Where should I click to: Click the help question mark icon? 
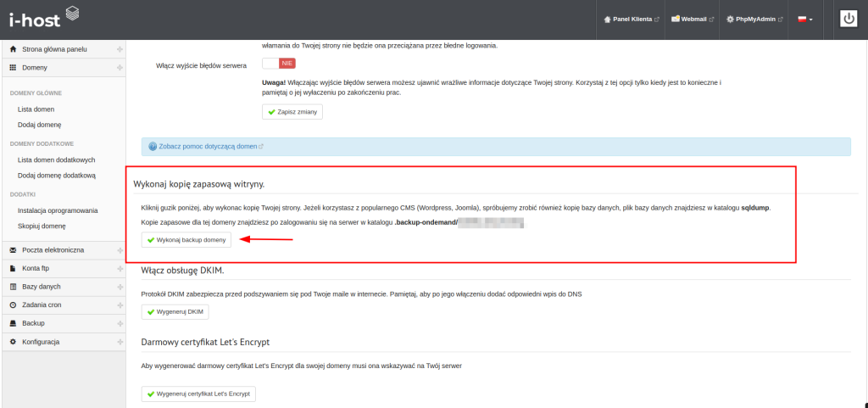[153, 146]
